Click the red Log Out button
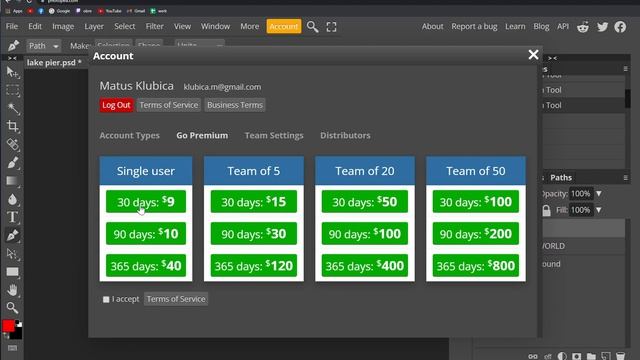This screenshot has height=360, width=640. 116,105
